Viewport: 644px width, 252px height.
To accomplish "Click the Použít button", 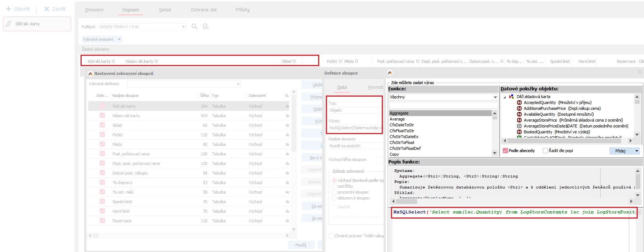I will (x=301, y=245).
